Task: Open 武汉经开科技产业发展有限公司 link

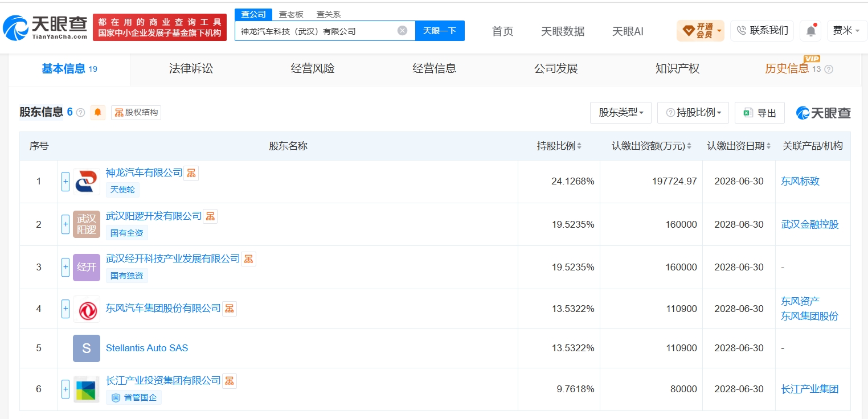Action: [x=173, y=258]
